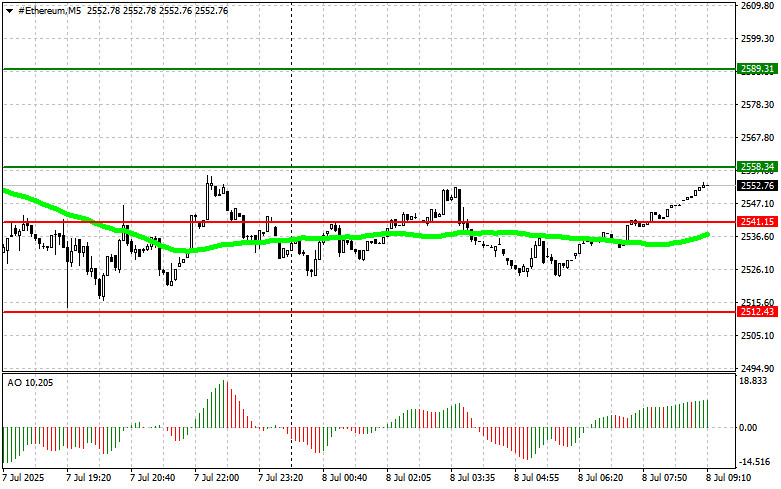781x489 pixels.
Task: Select the 18.833 oscillator scale value
Action: coord(753,381)
